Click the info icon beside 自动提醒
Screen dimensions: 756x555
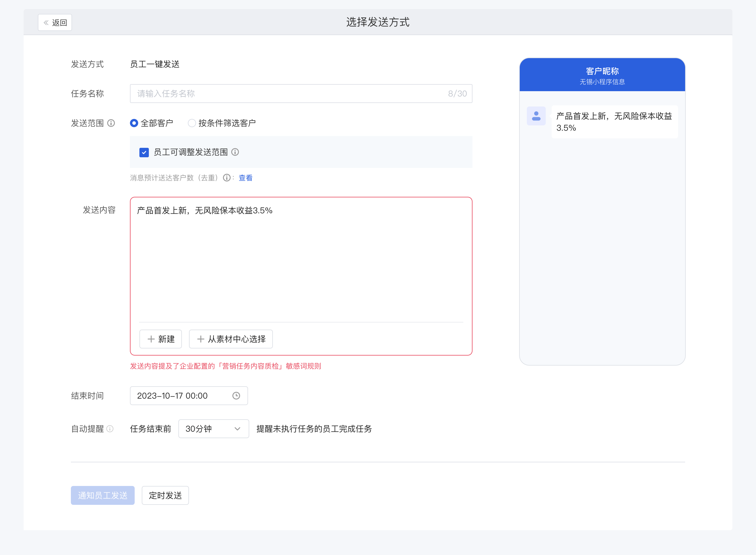coord(110,429)
